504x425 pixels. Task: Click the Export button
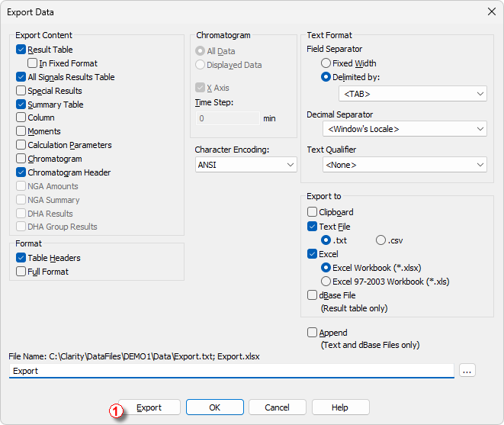149,407
